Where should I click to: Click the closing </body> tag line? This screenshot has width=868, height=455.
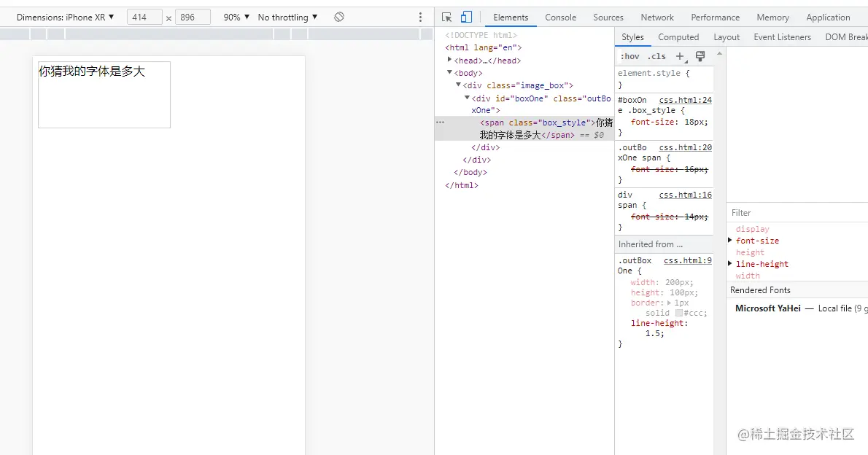point(470,172)
